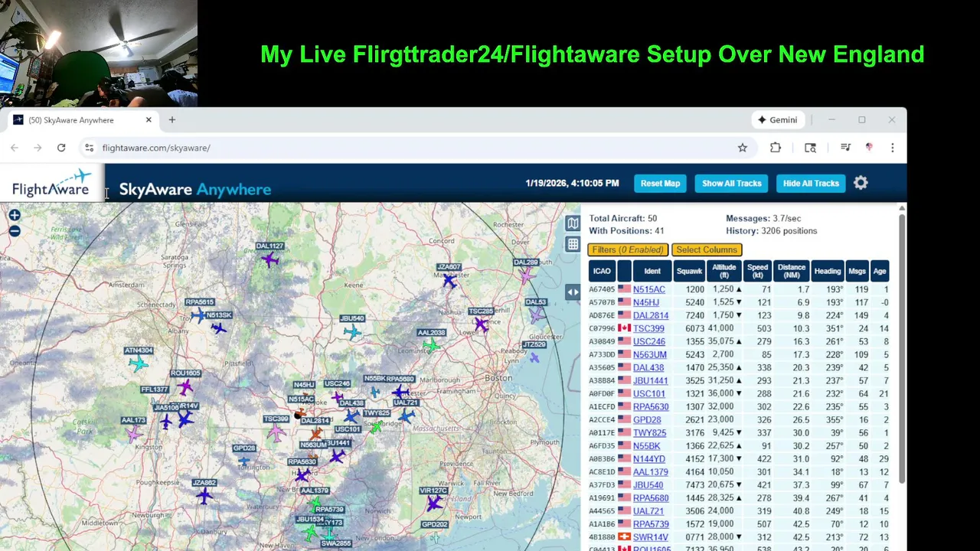The image size is (980, 551).
Task: Bookmark this page with the star
Action: click(x=742, y=148)
